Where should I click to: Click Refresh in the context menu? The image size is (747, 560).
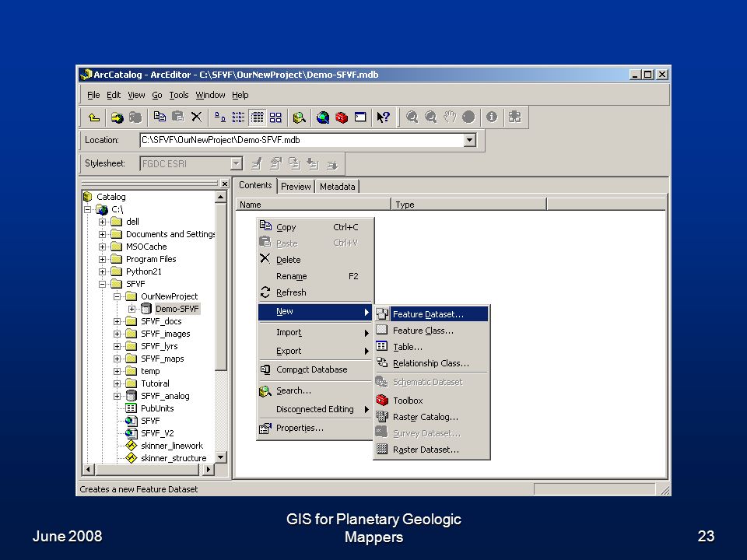[315, 292]
